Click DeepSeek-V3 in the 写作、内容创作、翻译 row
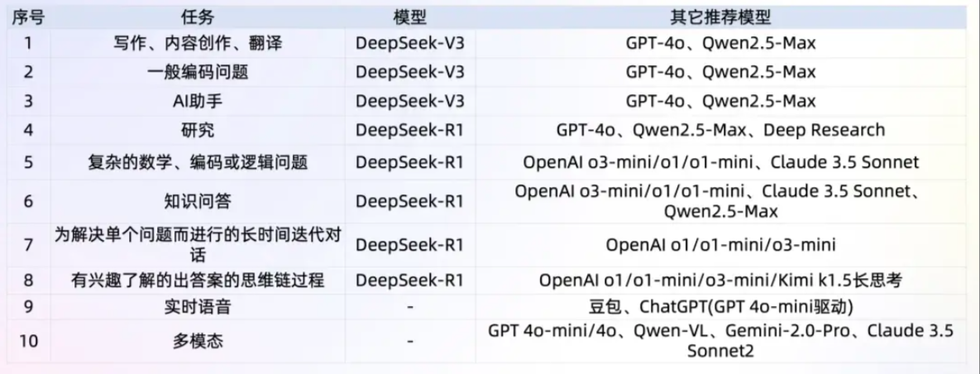 410,44
